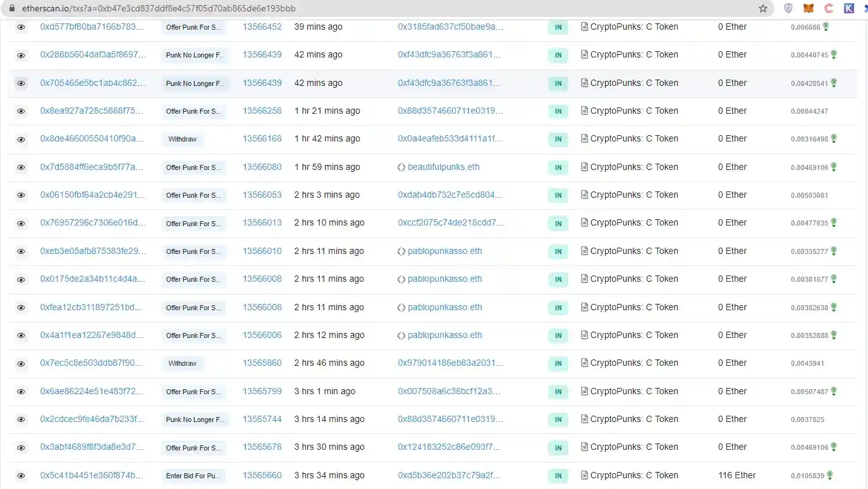
Task: Click pablopunkasso.eth in block 13566010 row
Action: click(444, 251)
